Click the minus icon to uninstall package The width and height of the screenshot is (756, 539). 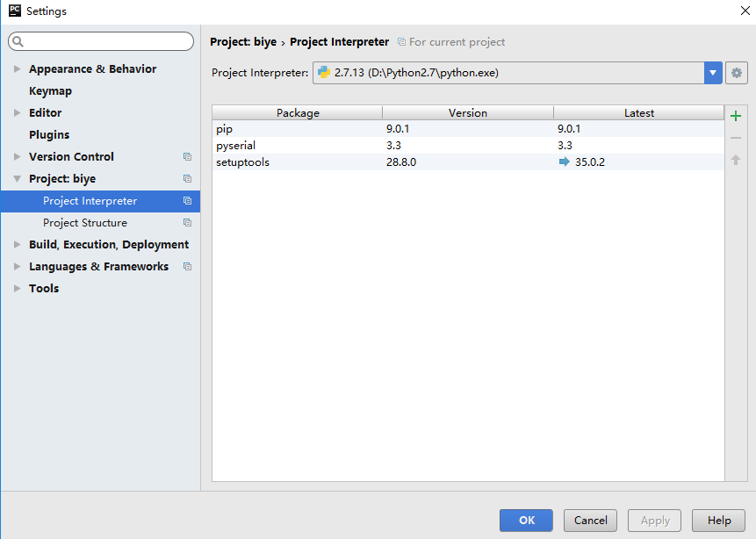coord(736,138)
